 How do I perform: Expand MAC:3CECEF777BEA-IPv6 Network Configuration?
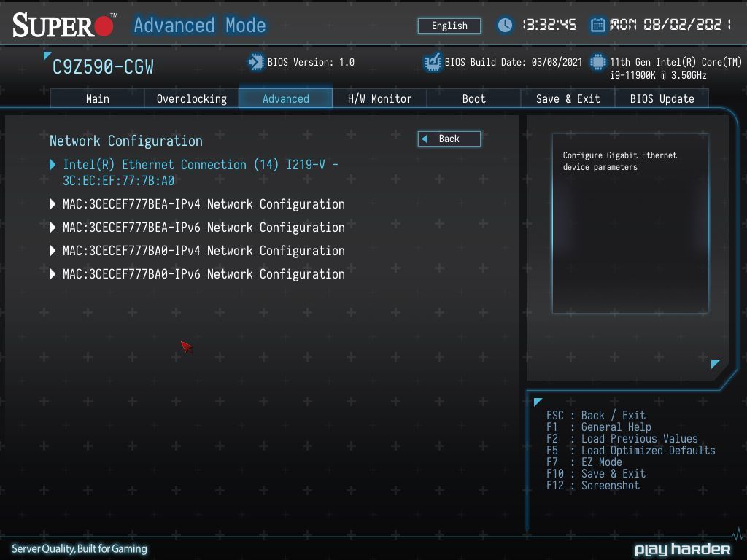(x=197, y=227)
